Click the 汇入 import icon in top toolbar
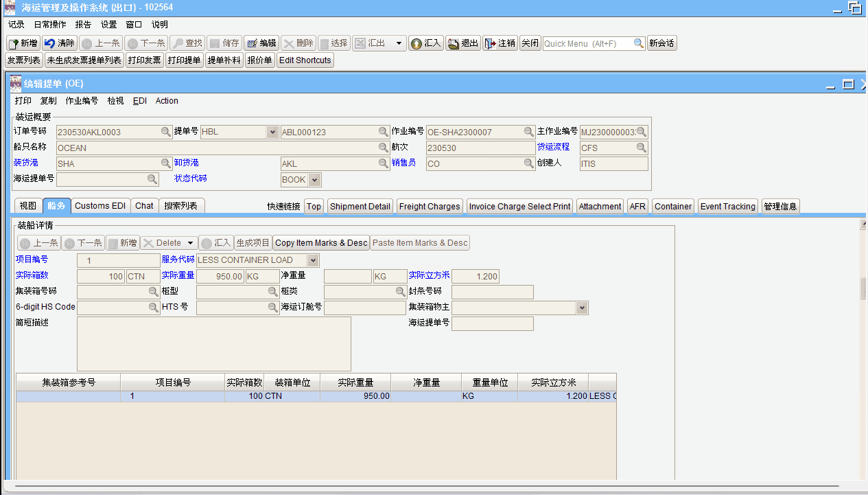The height and width of the screenshot is (495, 868). tap(425, 43)
